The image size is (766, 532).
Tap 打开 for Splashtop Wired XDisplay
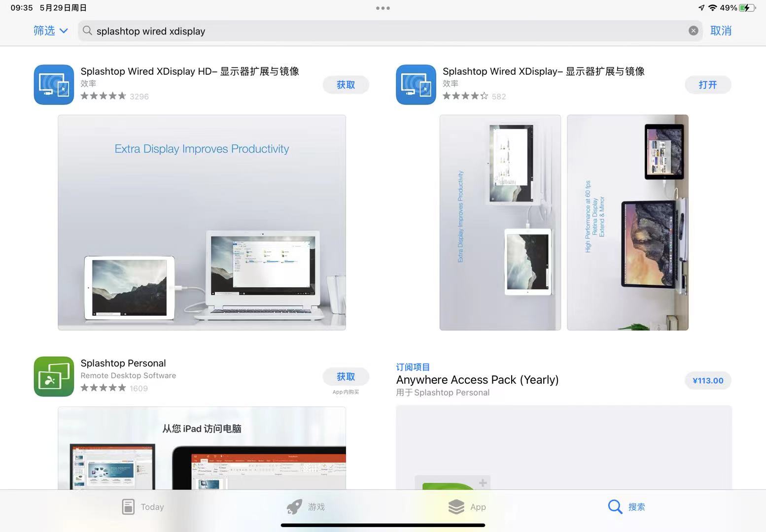pos(708,85)
